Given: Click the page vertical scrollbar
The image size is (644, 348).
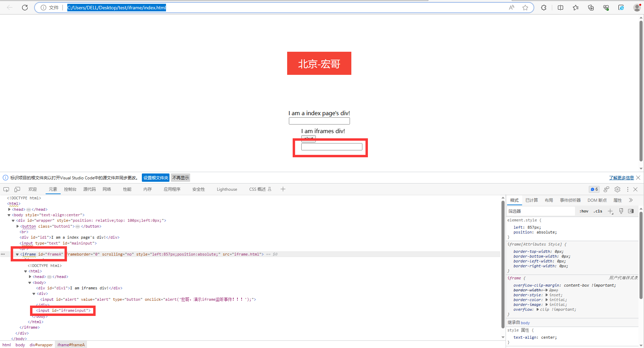Looking at the screenshot, I should pyautogui.click(x=641, y=91).
